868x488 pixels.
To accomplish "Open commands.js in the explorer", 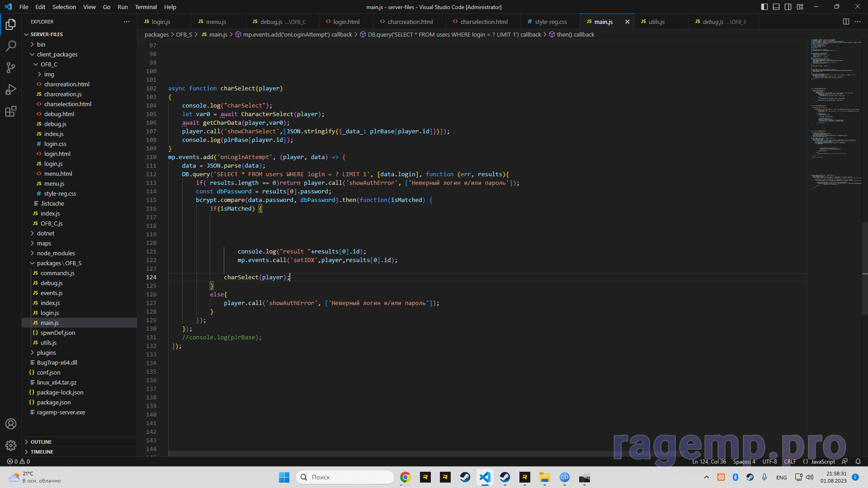I will coord(57,273).
